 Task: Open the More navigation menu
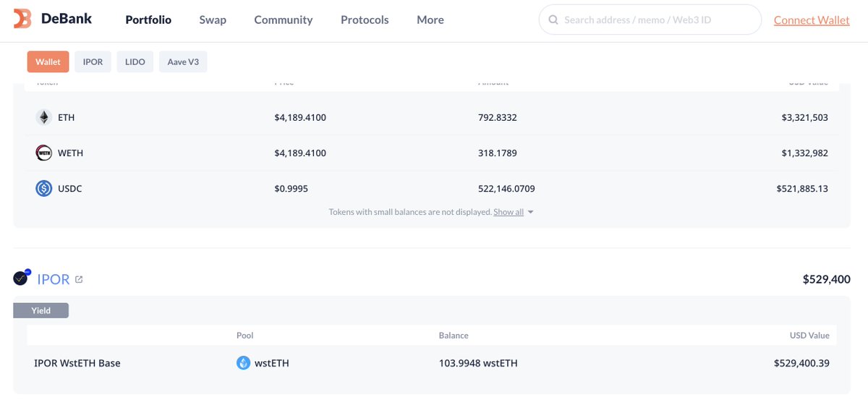[430, 20]
